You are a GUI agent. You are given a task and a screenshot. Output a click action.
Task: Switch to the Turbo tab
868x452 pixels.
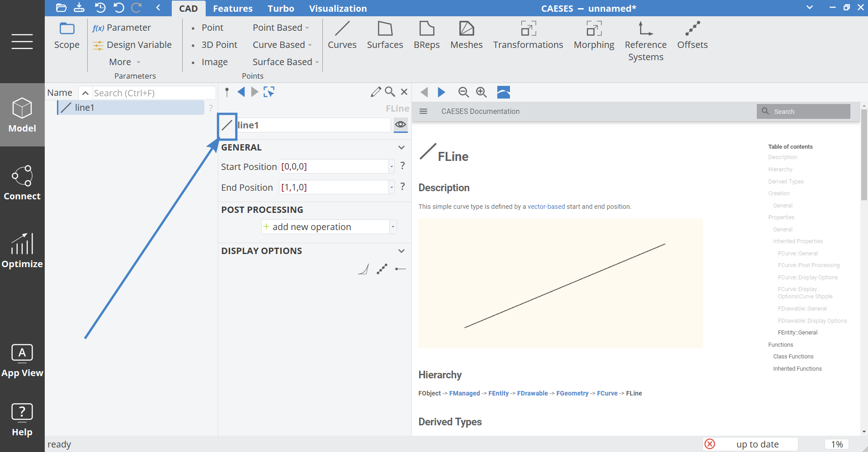(x=281, y=9)
